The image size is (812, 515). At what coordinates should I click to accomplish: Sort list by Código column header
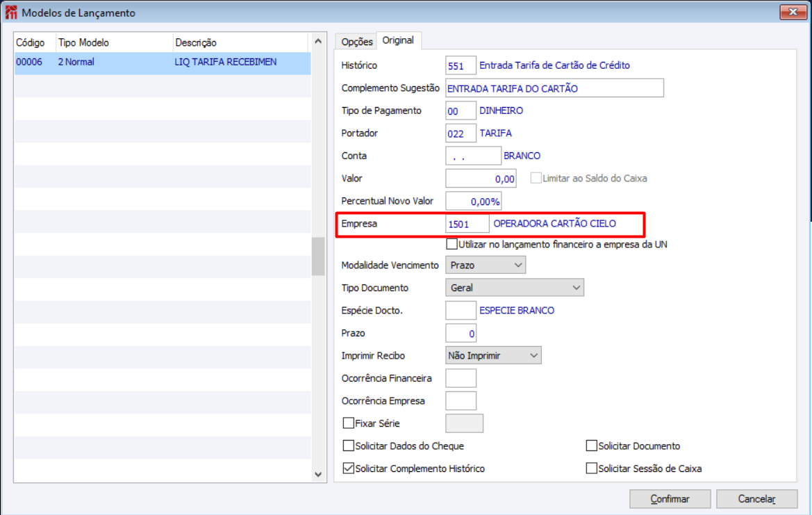35,42
